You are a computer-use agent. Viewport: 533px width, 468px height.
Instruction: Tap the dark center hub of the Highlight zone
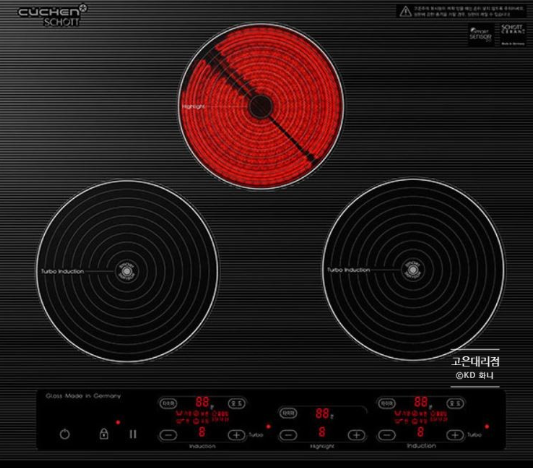[260, 106]
